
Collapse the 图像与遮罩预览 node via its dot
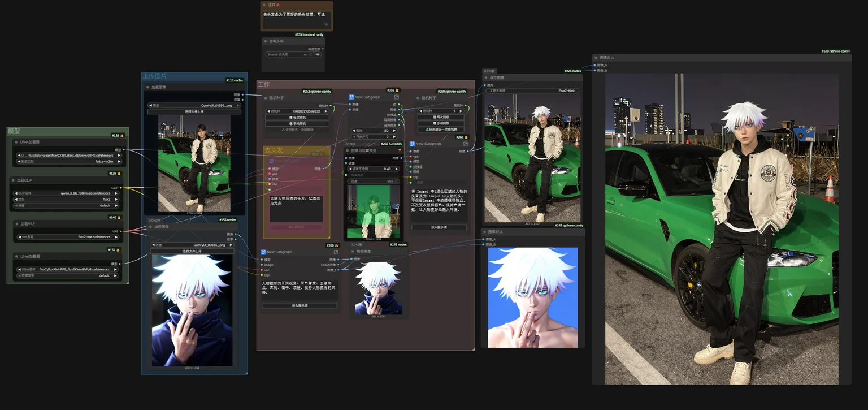coord(348,151)
